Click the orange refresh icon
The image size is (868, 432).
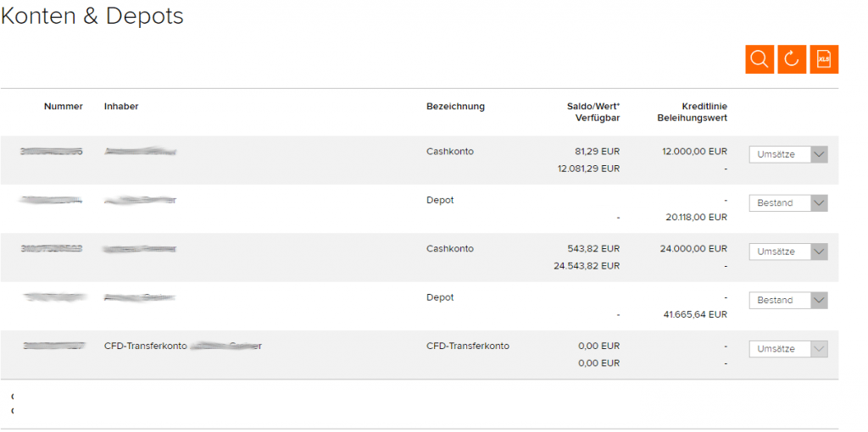pyautogui.click(x=792, y=59)
